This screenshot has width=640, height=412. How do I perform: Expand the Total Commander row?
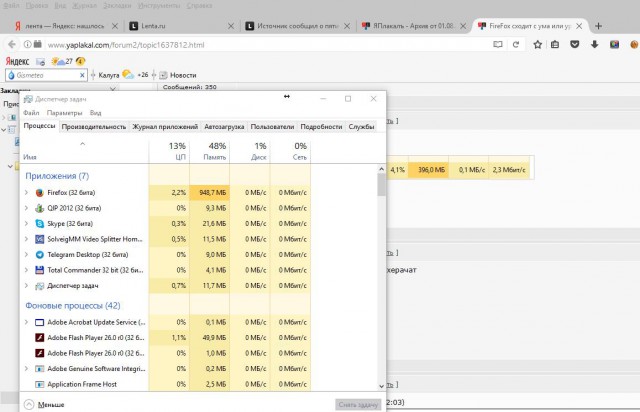tap(27, 270)
